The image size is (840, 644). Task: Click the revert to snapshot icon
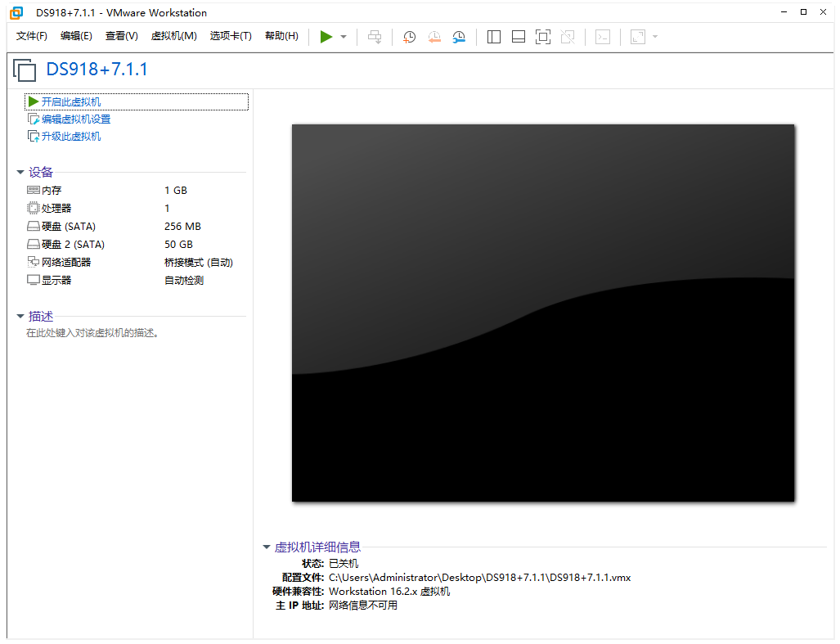434,37
